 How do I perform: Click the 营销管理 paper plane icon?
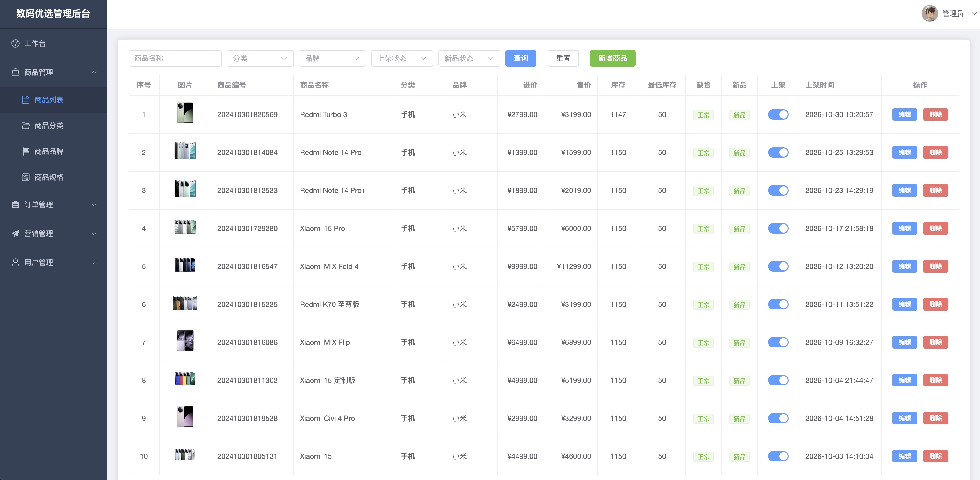(15, 234)
